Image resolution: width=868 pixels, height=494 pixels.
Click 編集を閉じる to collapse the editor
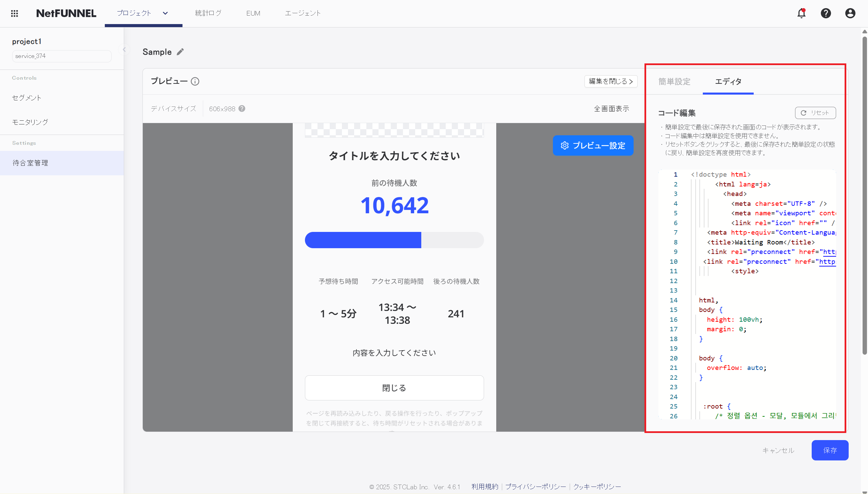click(611, 81)
